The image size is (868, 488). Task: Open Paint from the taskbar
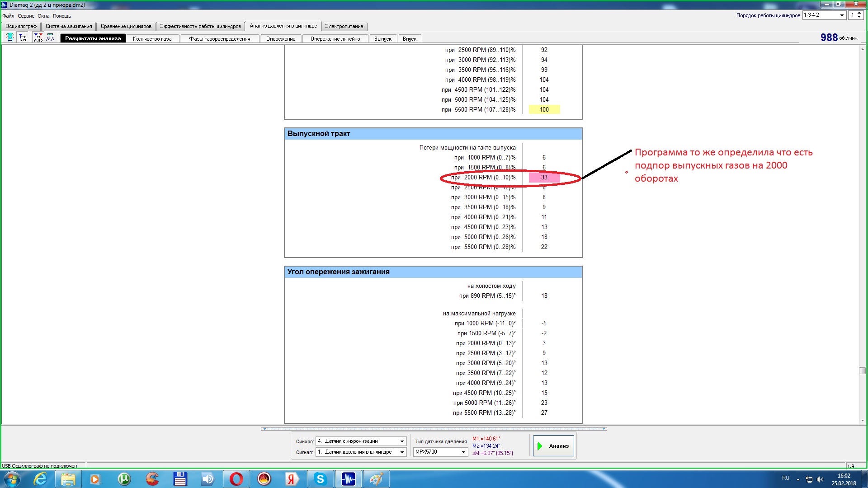pyautogui.click(x=376, y=479)
